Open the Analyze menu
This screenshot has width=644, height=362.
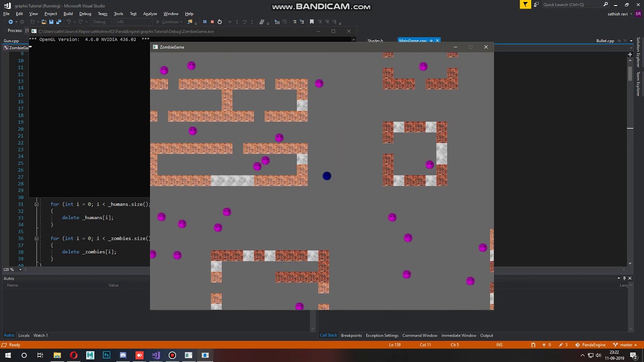[x=150, y=14]
